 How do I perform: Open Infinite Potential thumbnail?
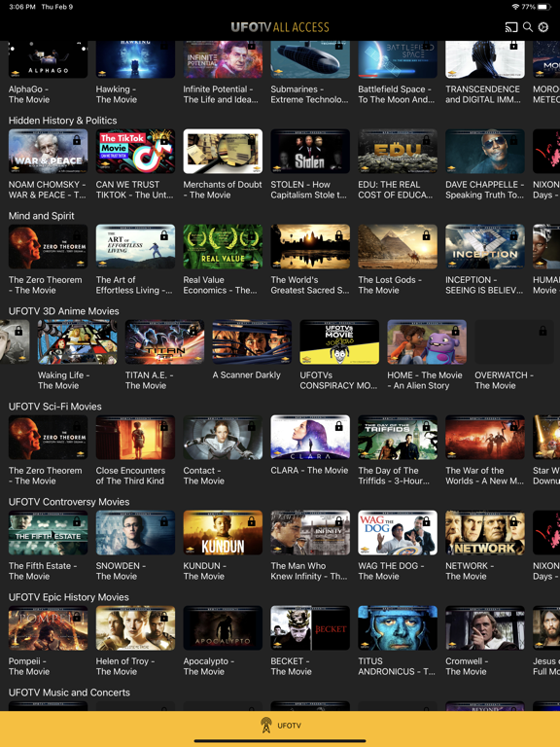(x=223, y=59)
